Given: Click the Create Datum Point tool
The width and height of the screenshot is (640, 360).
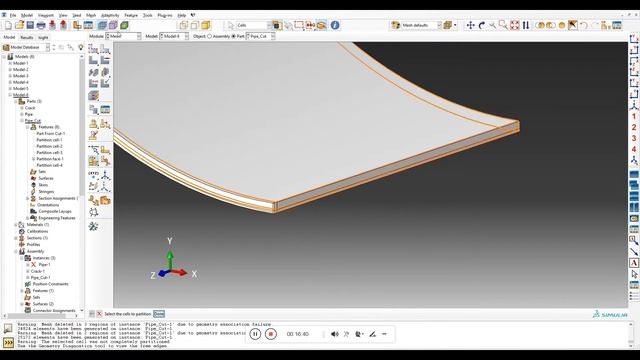Looking at the screenshot, I should (x=93, y=175).
